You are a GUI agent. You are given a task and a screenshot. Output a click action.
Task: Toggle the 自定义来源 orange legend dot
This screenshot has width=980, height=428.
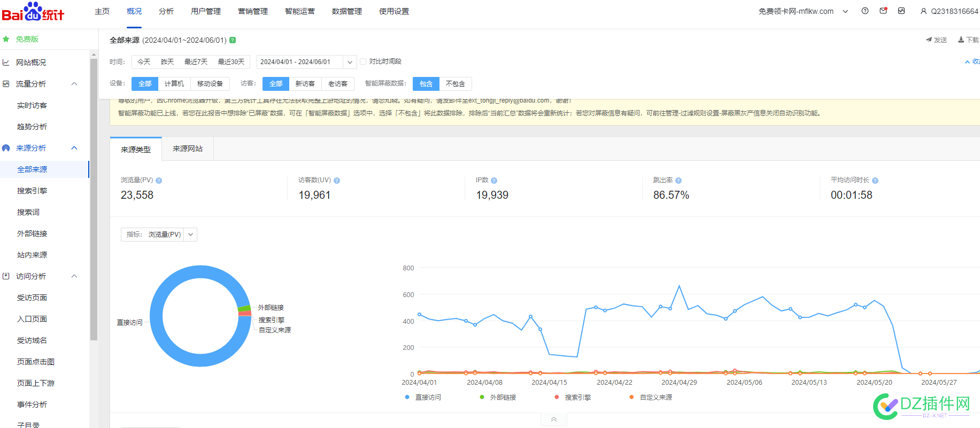[x=632, y=397]
